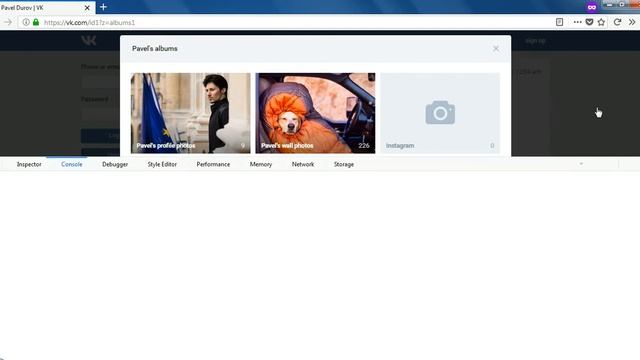Close the Pavel Durov VK tab

(x=87, y=8)
